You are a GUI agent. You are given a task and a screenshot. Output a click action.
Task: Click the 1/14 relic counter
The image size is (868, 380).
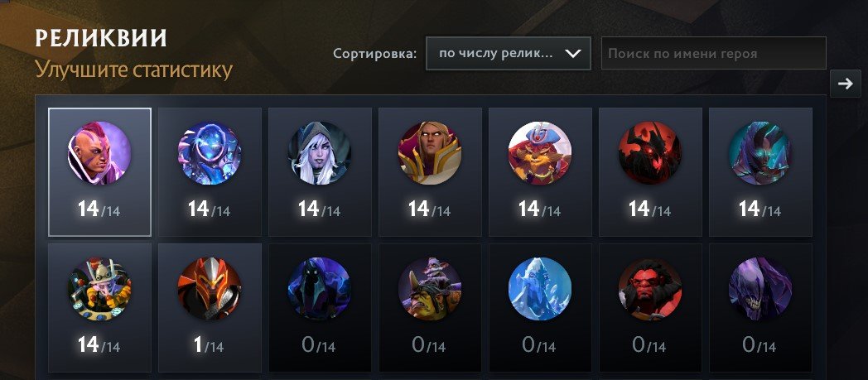[x=209, y=345]
